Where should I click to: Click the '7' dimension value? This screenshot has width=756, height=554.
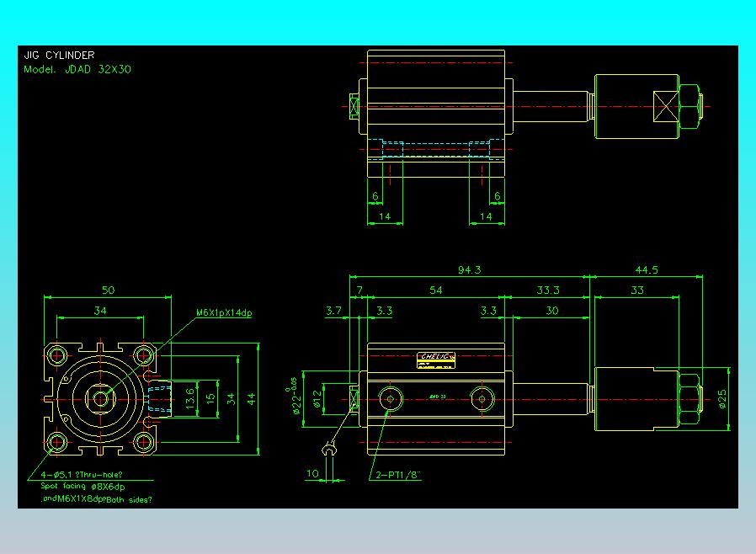(359, 290)
